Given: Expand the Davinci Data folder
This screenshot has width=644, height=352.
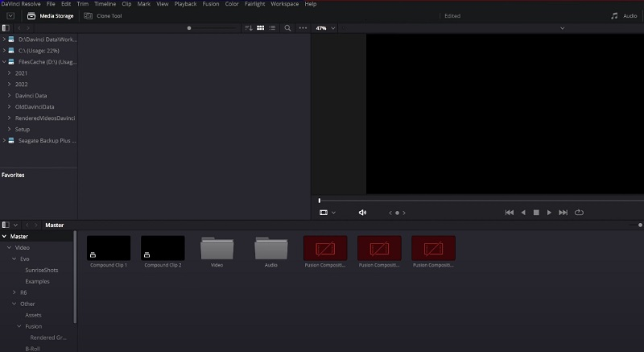Looking at the screenshot, I should coord(9,95).
